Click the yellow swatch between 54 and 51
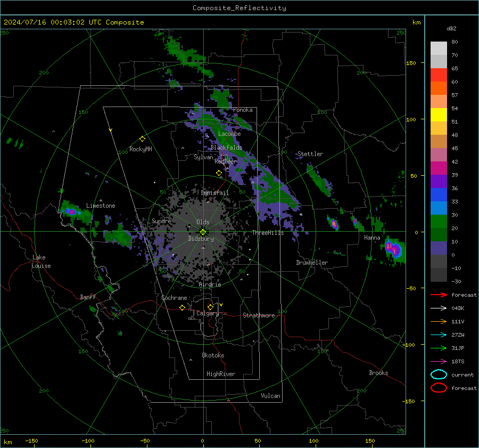 pyautogui.click(x=439, y=115)
